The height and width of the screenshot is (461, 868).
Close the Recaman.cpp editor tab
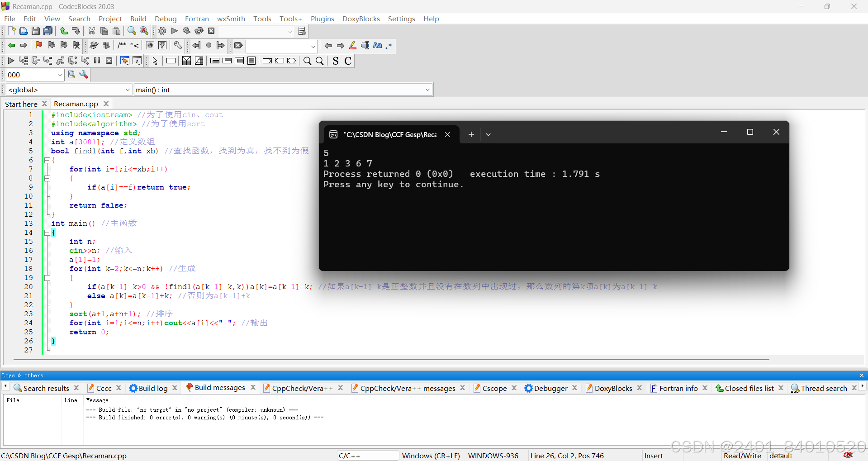click(106, 104)
